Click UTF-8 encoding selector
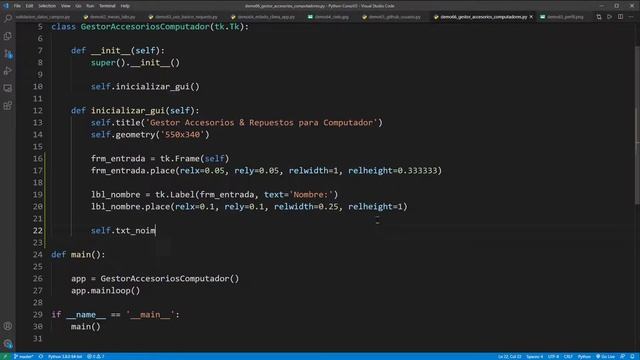This screenshot has height=360, width=640. coord(553,356)
